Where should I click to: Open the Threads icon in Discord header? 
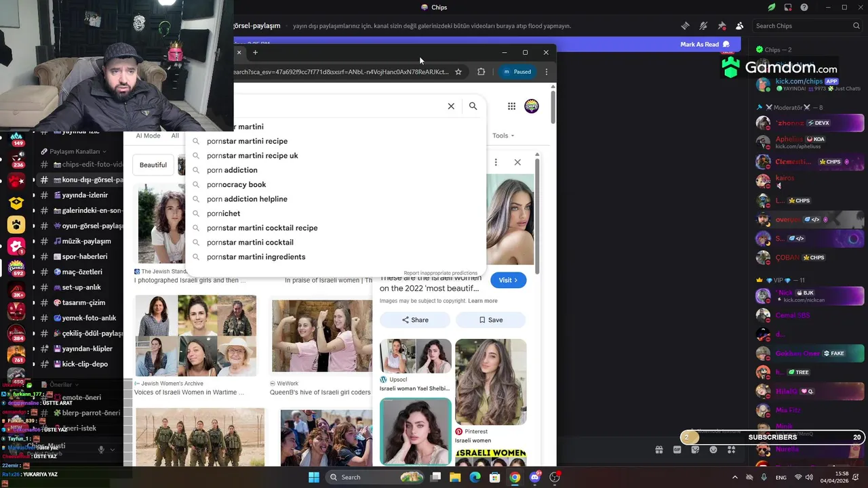pos(686,26)
